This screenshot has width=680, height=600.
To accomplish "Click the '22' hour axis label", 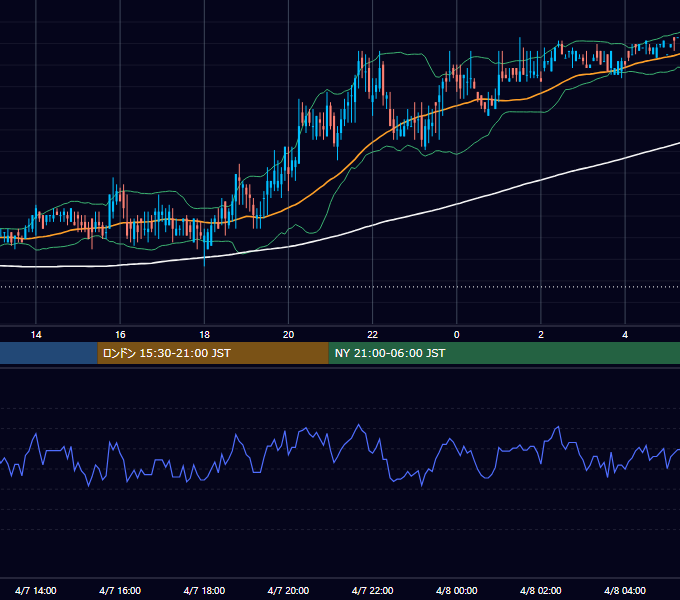I will (373, 335).
